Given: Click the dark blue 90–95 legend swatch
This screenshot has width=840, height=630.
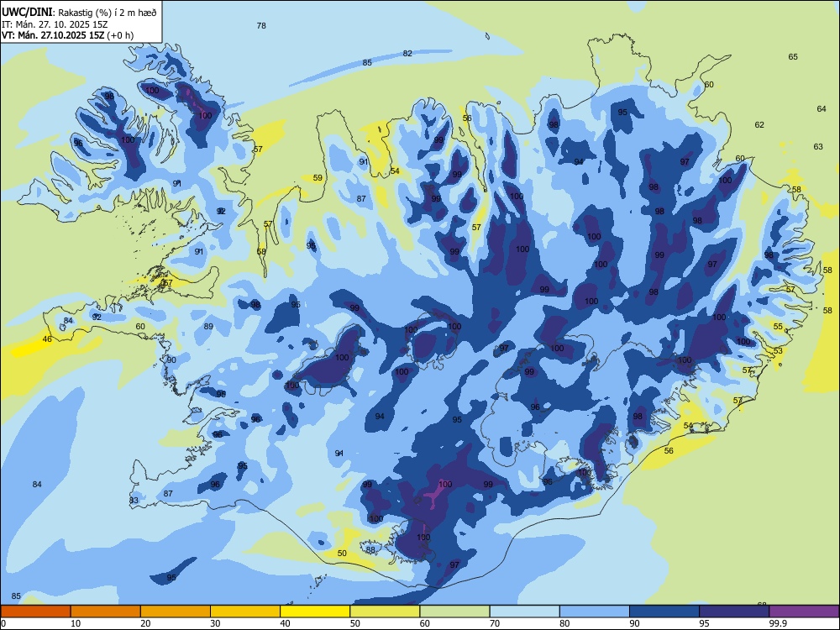Looking at the screenshot, I should click(664, 612).
